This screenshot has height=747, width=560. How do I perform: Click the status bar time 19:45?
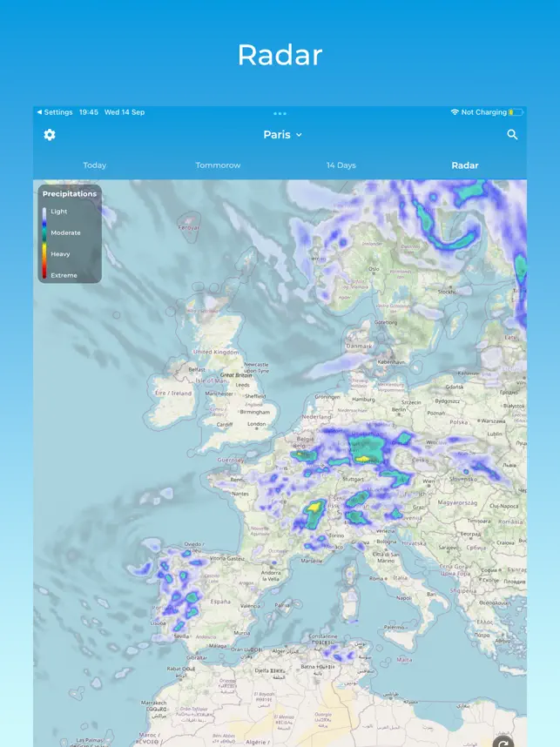tap(89, 112)
